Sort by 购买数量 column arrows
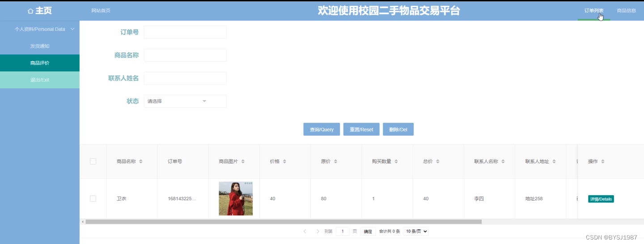 (x=396, y=161)
